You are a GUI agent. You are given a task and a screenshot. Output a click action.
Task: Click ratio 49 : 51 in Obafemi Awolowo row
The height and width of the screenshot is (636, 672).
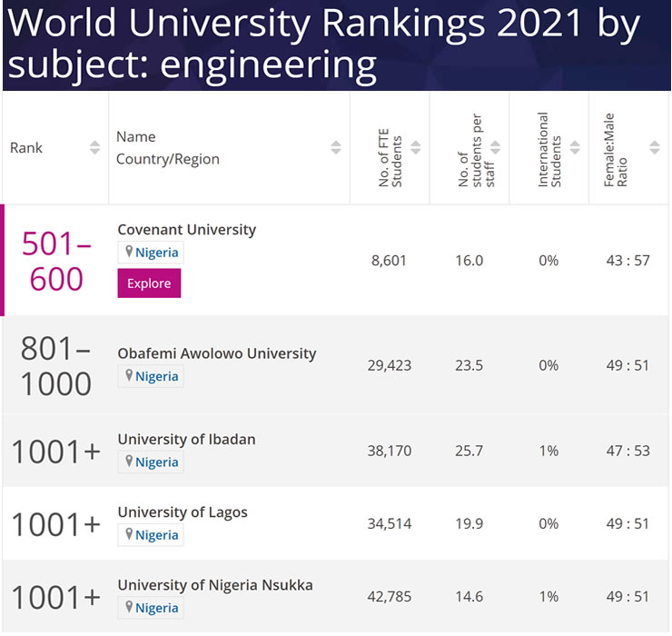click(628, 365)
